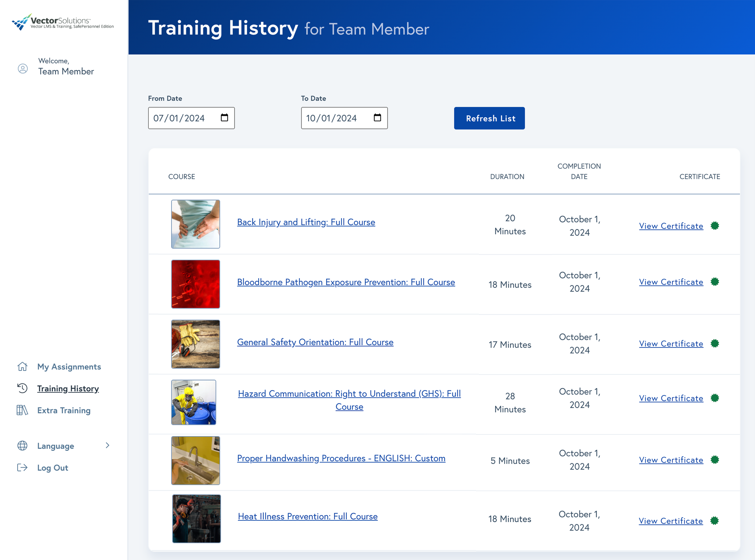The image size is (755, 560).
Task: Open the To Date calendar picker icon
Action: pyautogui.click(x=377, y=118)
